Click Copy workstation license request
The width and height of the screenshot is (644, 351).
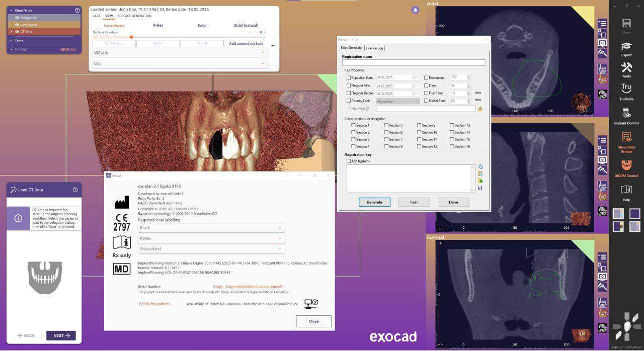[254, 286]
